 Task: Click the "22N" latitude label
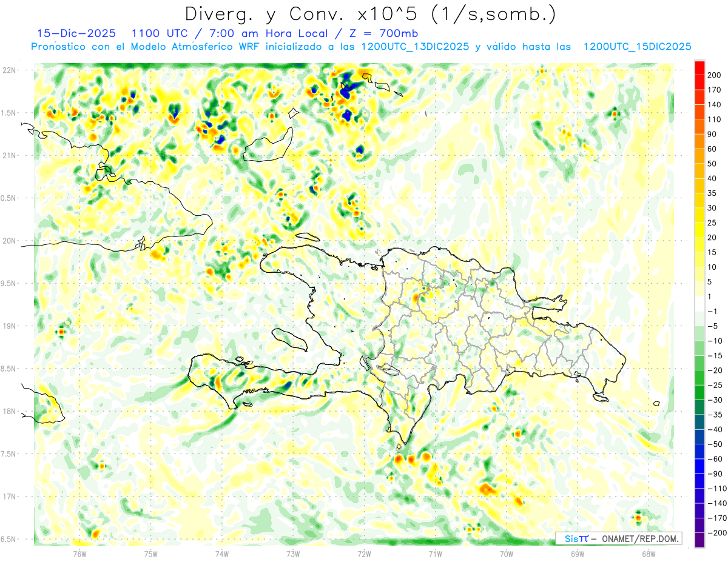(x=9, y=70)
